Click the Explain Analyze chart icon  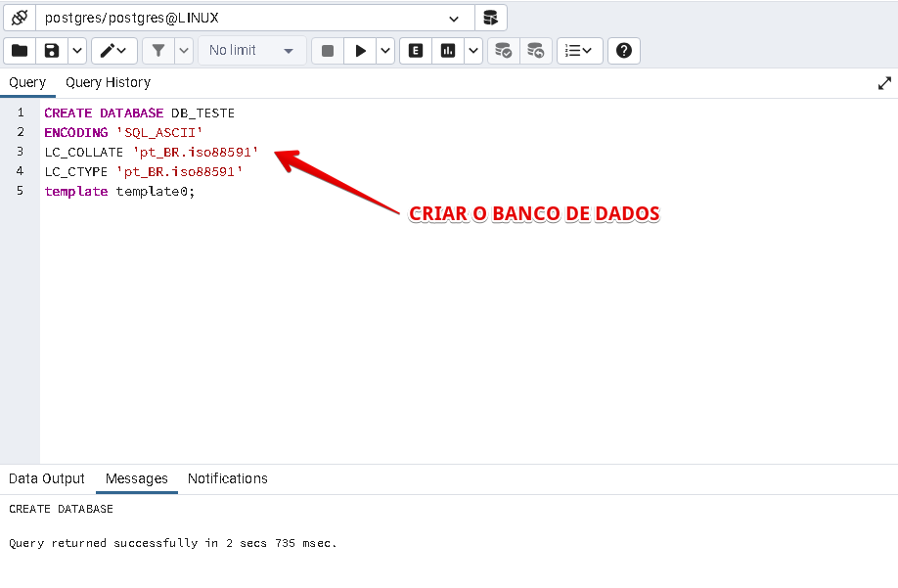point(448,51)
